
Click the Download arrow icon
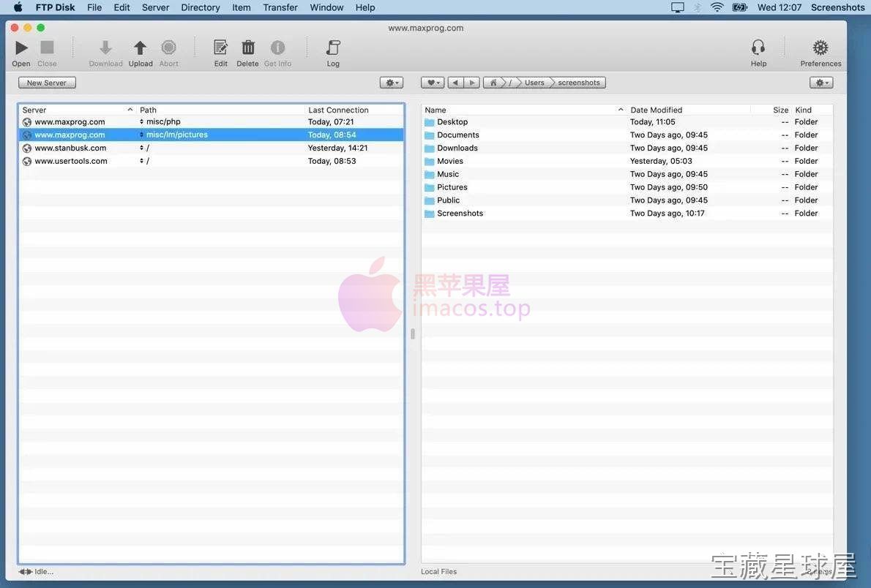[105, 48]
